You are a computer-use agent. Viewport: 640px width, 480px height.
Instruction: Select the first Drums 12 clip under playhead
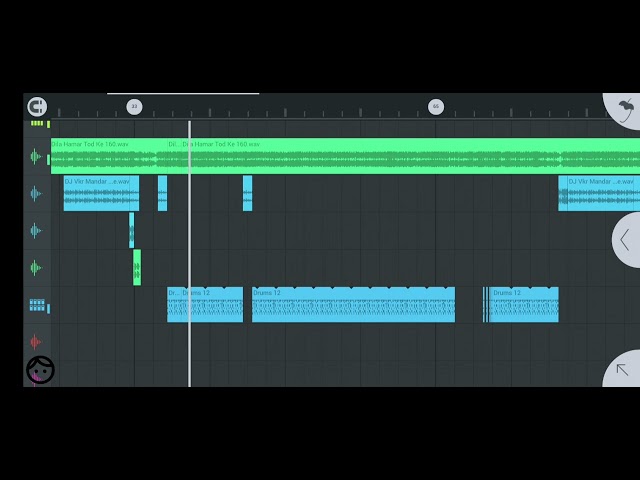pos(212,304)
